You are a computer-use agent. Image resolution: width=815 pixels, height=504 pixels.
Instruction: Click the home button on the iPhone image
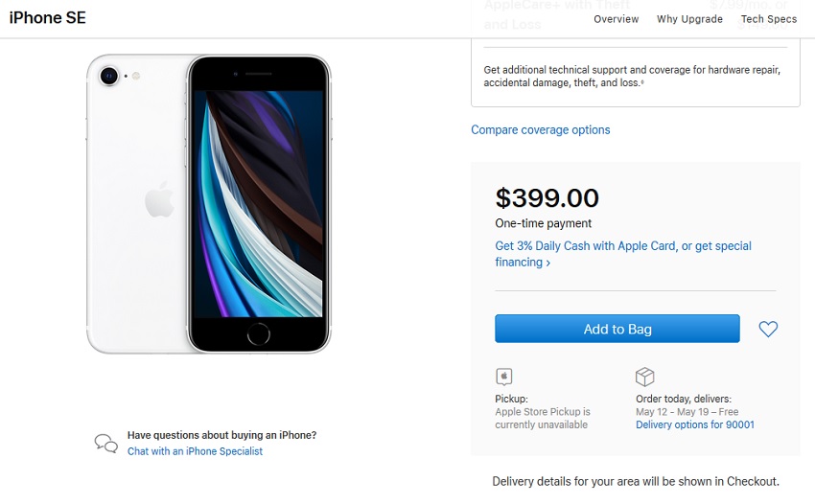click(x=258, y=333)
